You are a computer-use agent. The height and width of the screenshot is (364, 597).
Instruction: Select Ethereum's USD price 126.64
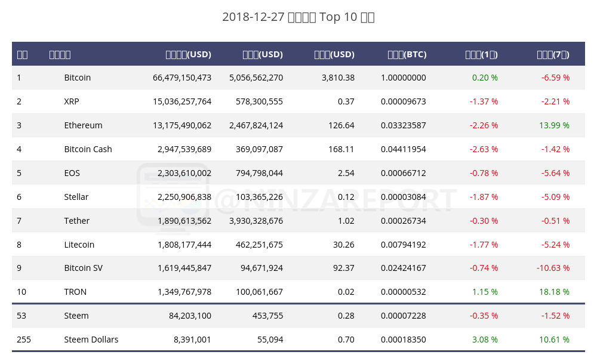341,125
